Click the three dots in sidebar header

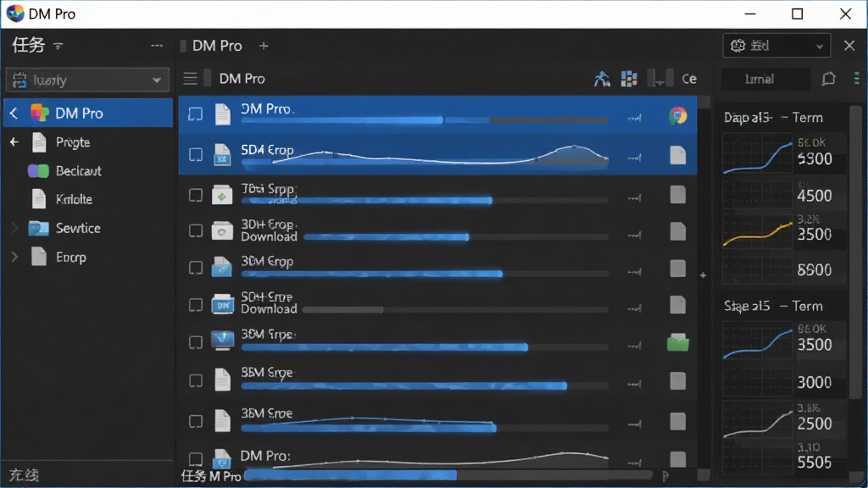point(157,46)
